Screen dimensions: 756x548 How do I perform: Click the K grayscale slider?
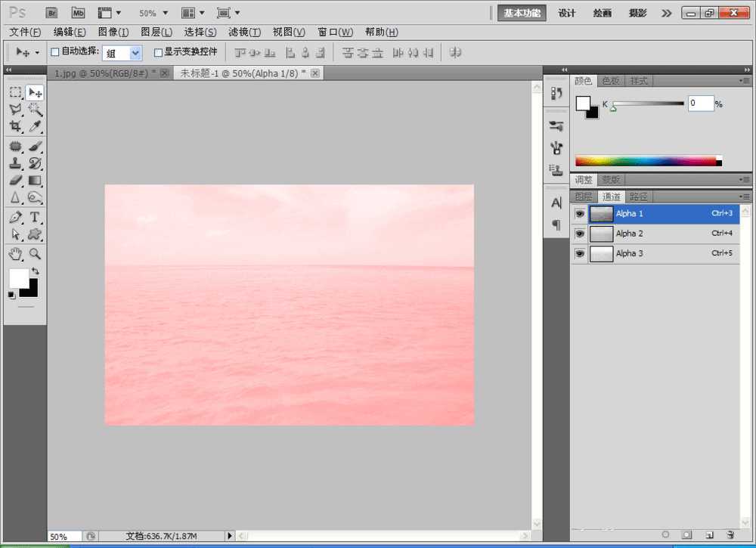(x=648, y=104)
